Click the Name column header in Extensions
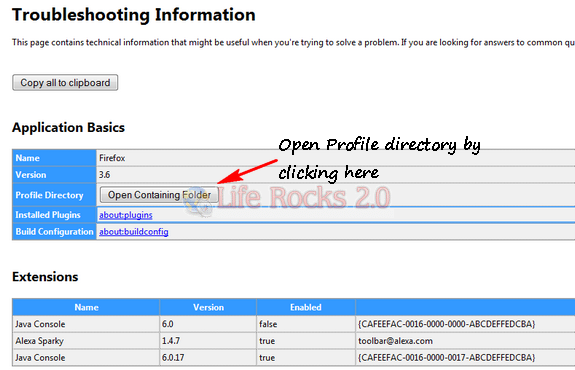The width and height of the screenshot is (575, 370). pos(86,307)
